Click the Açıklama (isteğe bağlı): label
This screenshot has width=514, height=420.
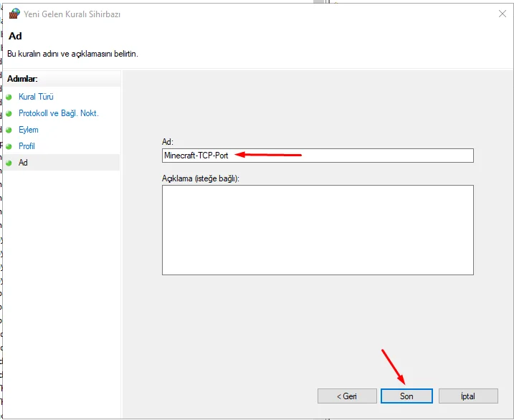201,178
